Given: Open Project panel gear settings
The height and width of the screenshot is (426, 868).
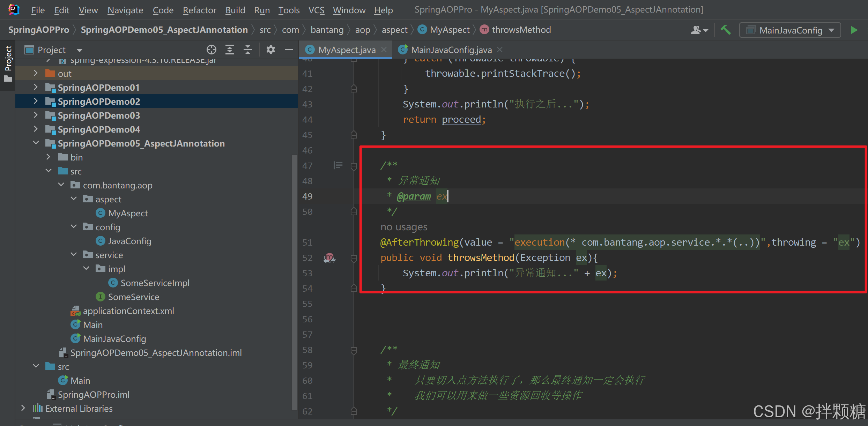Looking at the screenshot, I should tap(270, 50).
